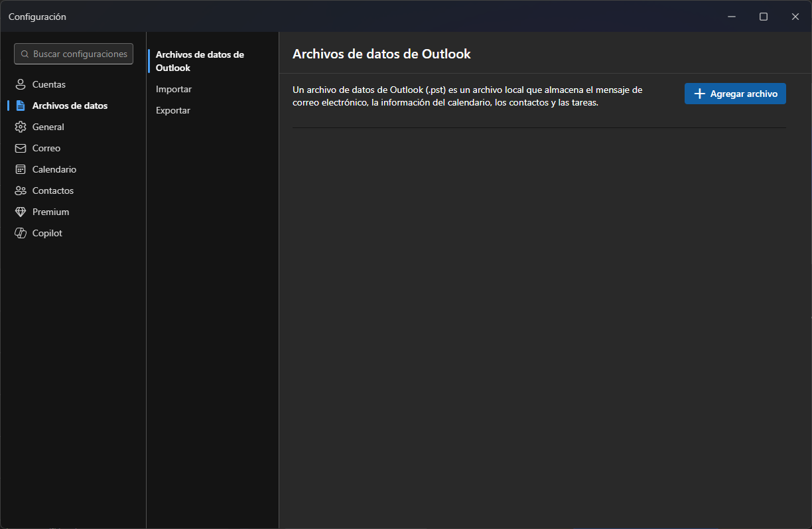Open the Cuentas settings section
This screenshot has height=529, width=812.
point(73,84)
